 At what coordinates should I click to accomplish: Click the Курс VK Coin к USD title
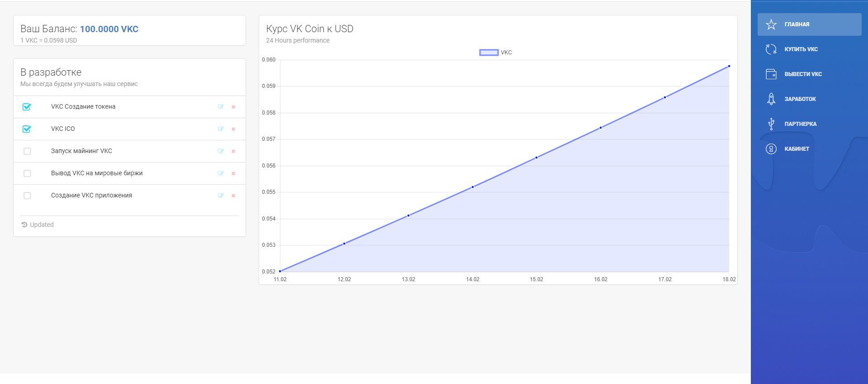310,29
